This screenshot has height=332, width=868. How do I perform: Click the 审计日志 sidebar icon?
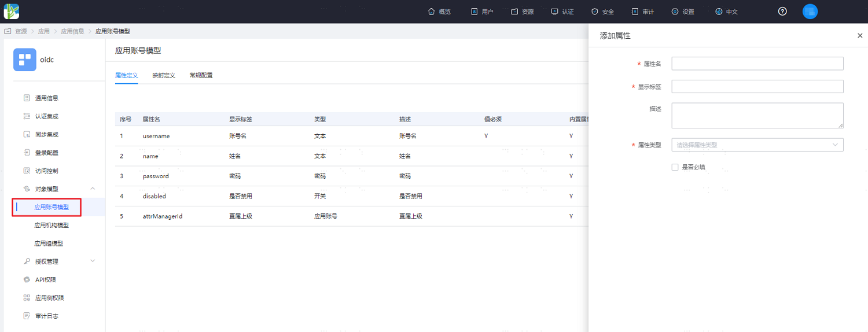click(27, 316)
